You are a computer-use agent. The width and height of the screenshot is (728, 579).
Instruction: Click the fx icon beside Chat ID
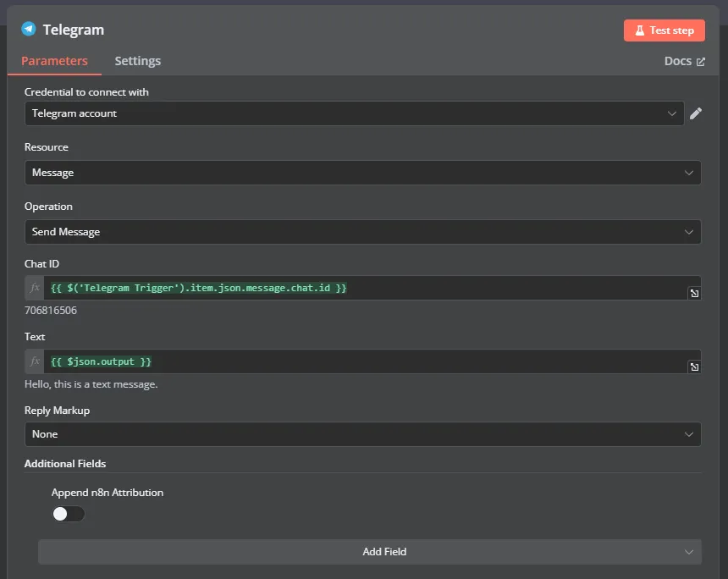pos(35,288)
